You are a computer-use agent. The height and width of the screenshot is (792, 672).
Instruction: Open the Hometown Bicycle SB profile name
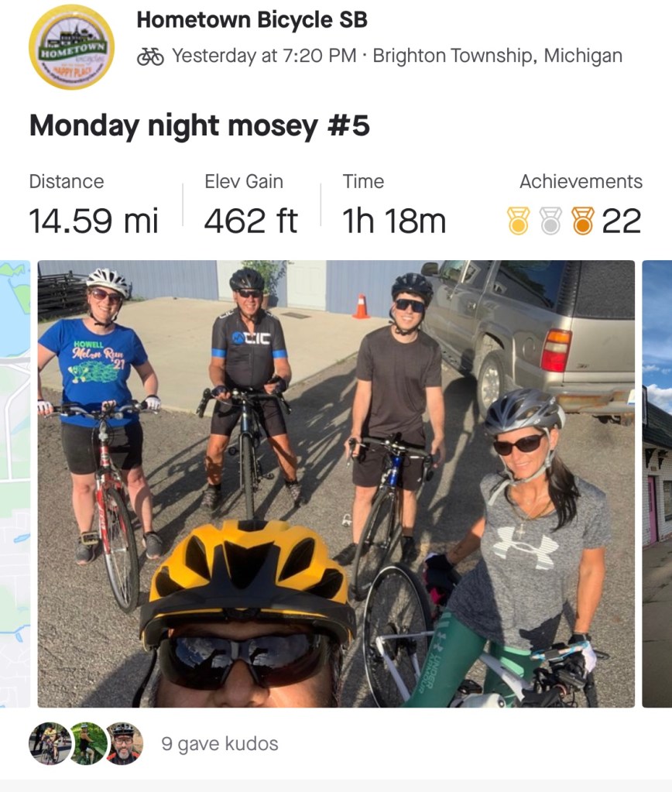(x=252, y=20)
